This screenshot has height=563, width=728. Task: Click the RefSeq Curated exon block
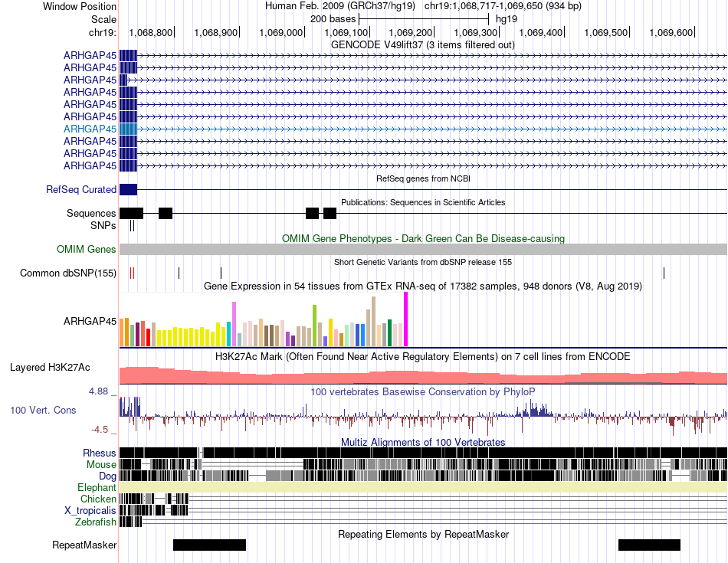128,189
